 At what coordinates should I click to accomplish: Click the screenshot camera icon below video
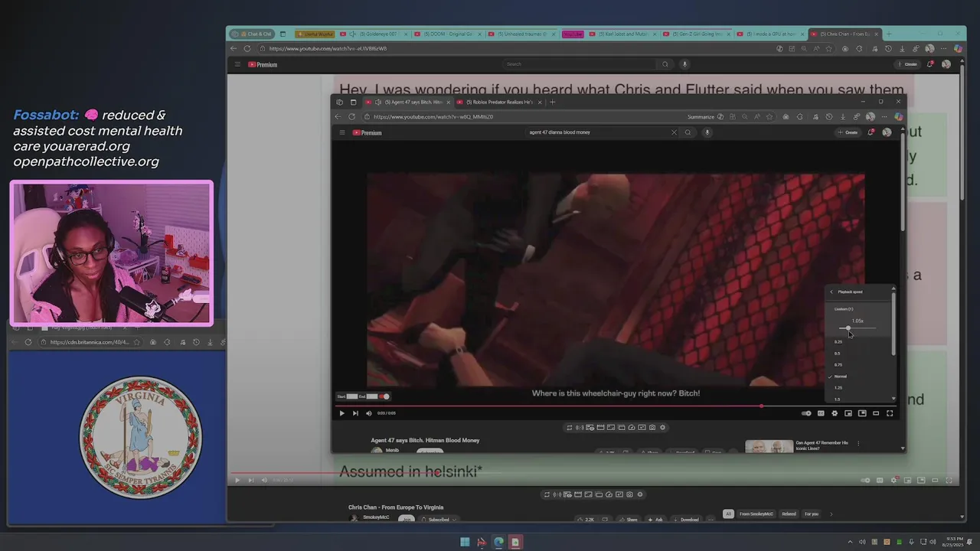652,428
